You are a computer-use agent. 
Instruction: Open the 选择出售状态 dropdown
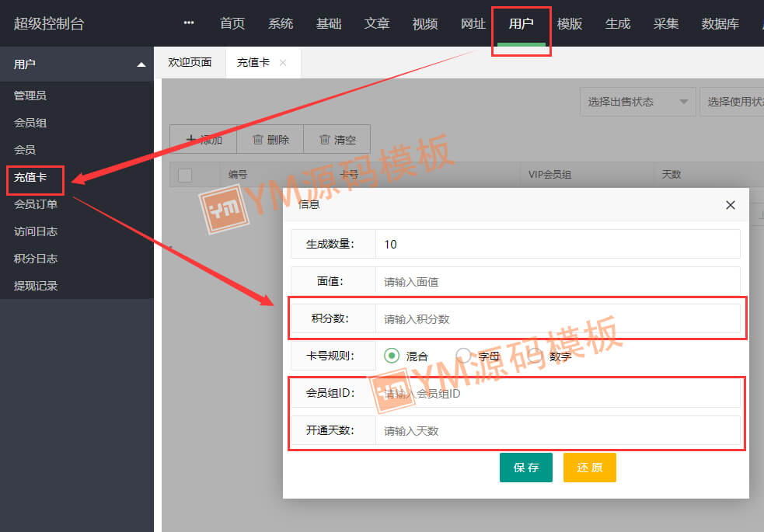click(637, 102)
